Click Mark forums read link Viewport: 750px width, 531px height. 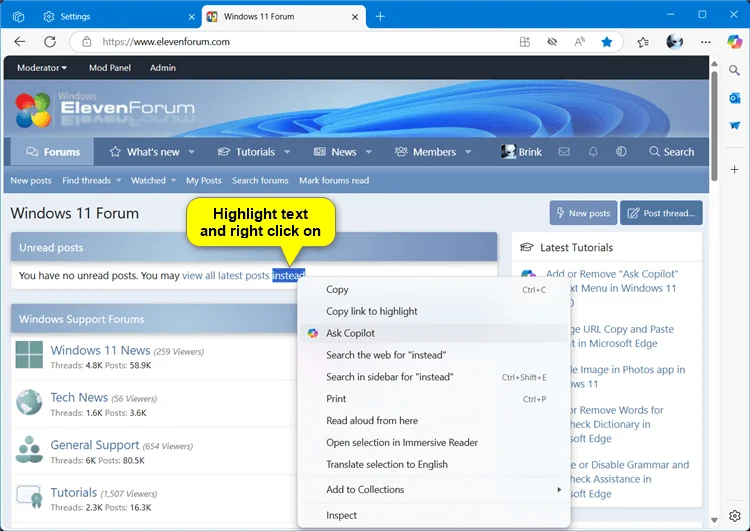pyautogui.click(x=334, y=180)
